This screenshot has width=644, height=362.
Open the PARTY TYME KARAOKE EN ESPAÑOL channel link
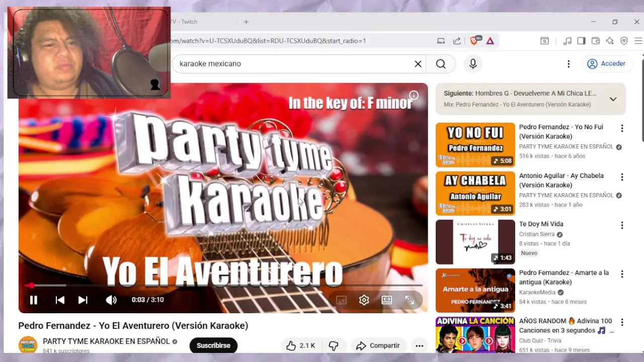coord(106,341)
